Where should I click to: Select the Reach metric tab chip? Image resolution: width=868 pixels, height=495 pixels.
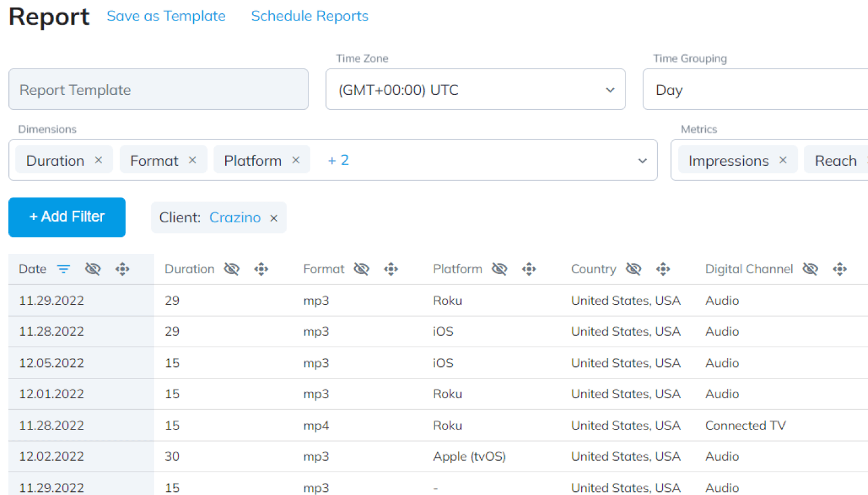coord(836,160)
